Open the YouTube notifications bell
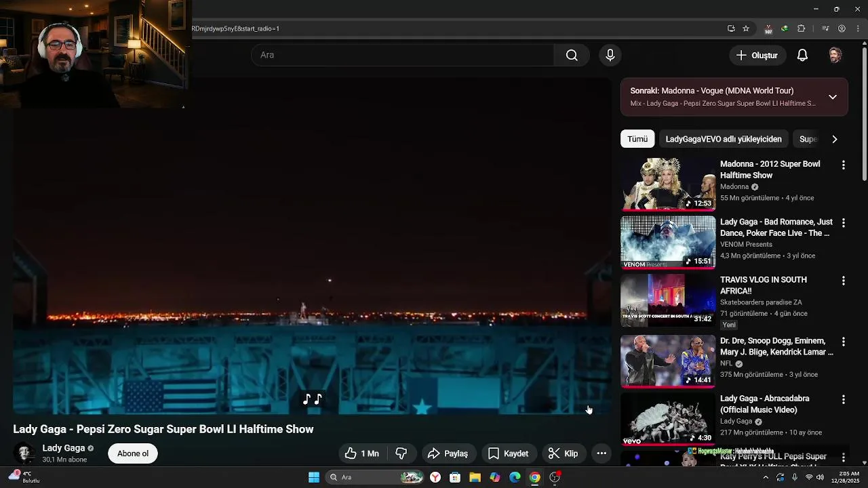Viewport: 868px width, 488px height. [x=802, y=56]
